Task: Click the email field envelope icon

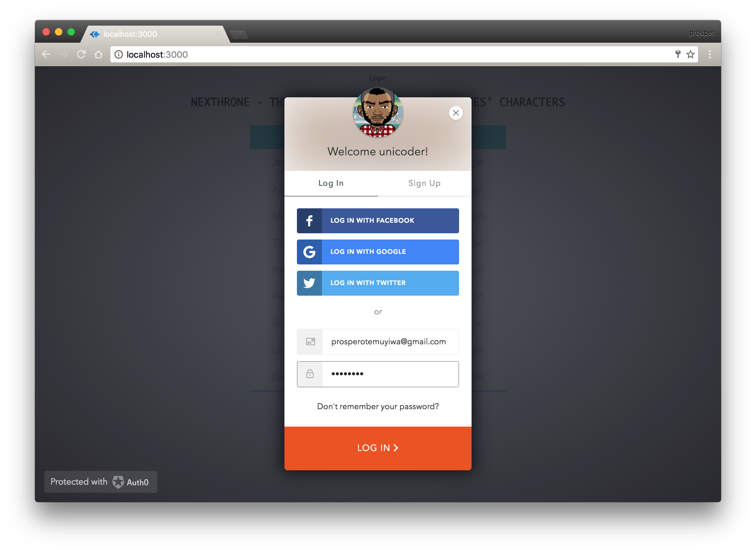Action: (x=310, y=341)
